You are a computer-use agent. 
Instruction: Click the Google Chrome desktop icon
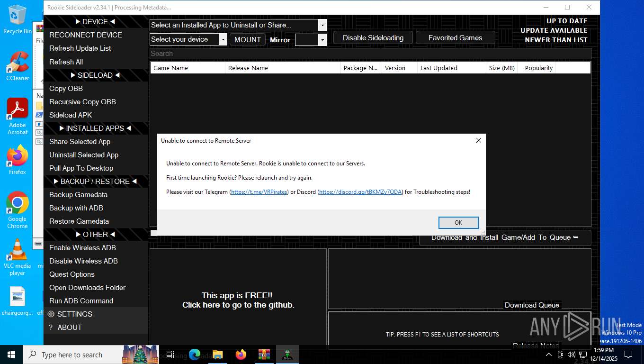pos(18,210)
